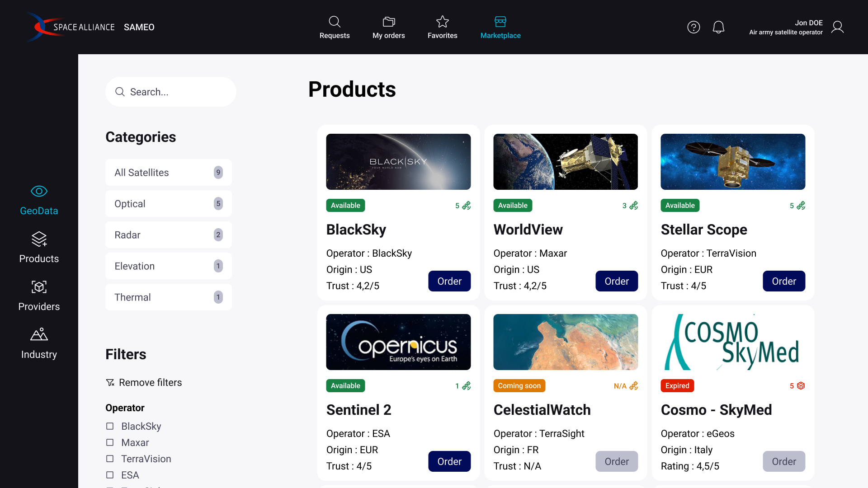Click the magnifier icon in the search box
868x488 pixels.
(120, 92)
